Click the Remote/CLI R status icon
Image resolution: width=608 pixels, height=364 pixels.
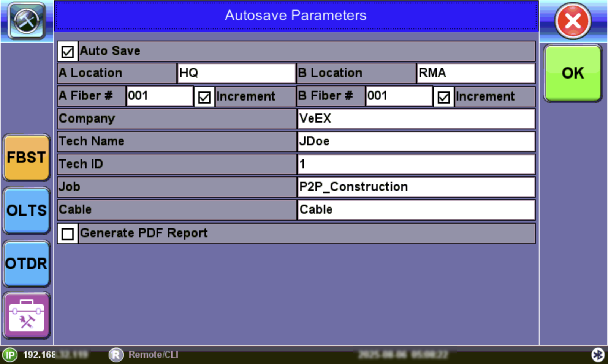pyautogui.click(x=116, y=355)
